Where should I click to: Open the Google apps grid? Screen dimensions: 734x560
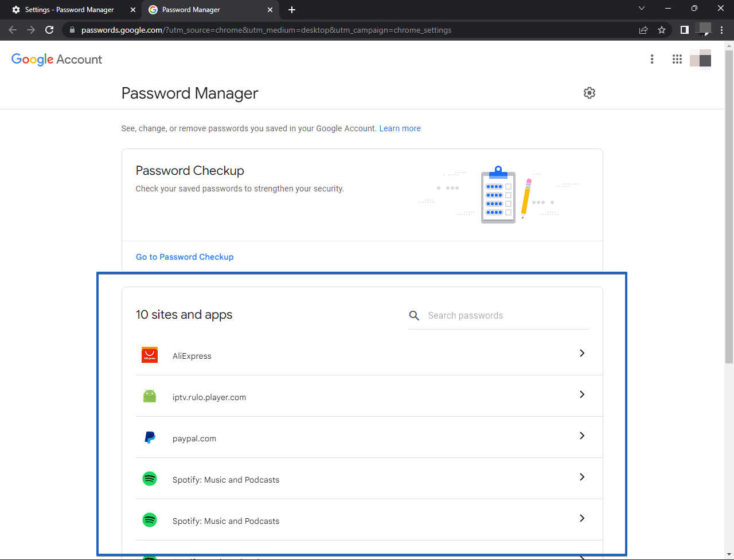(x=677, y=59)
